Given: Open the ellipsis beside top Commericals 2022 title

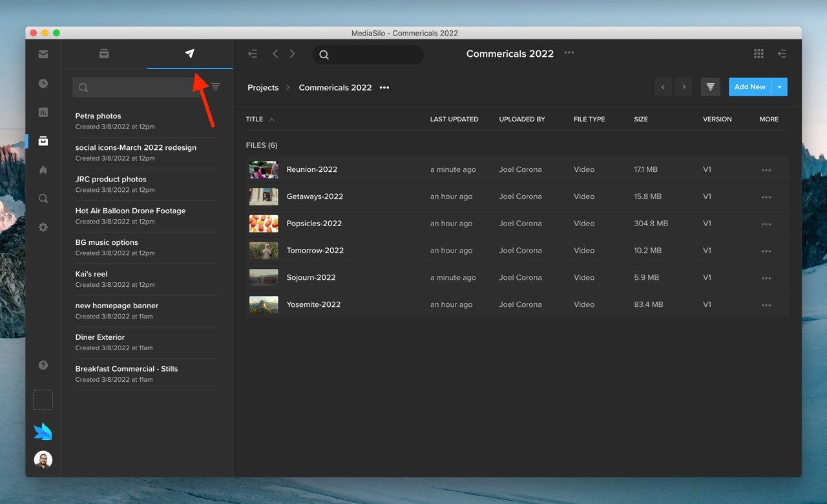Looking at the screenshot, I should pos(569,53).
